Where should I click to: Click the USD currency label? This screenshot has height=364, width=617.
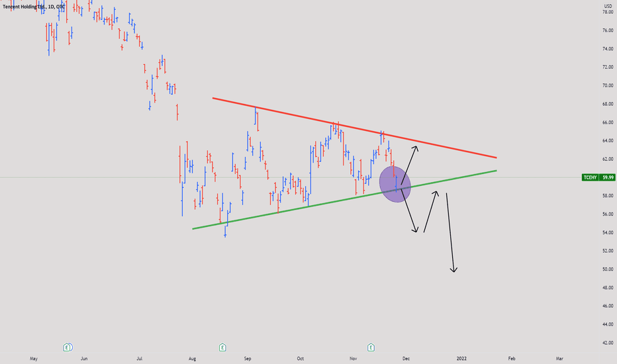tap(608, 7)
